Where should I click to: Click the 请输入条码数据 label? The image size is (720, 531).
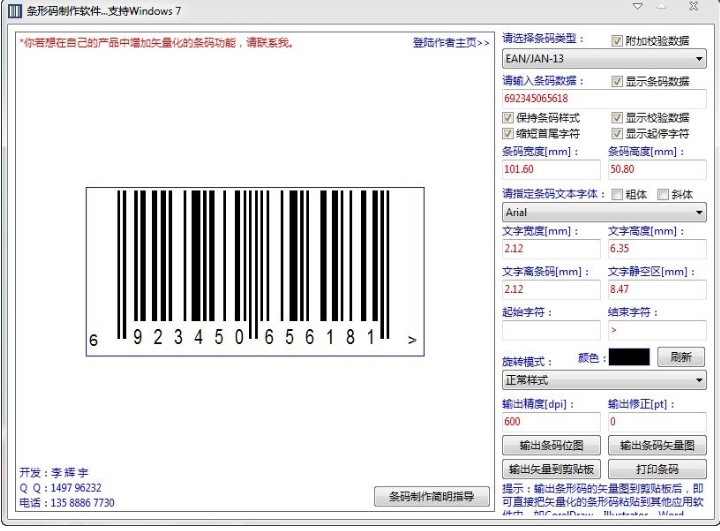coord(543,81)
